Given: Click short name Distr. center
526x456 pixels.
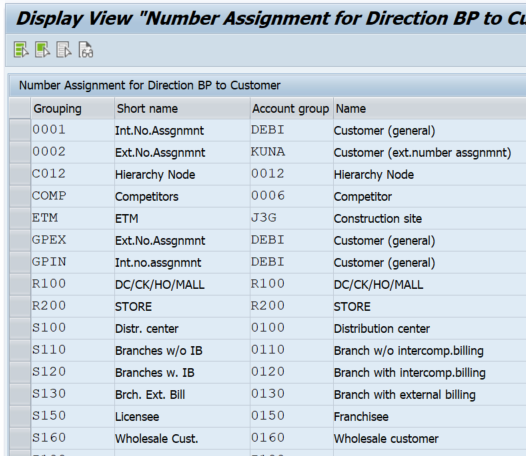Looking at the screenshot, I should [182, 328].
